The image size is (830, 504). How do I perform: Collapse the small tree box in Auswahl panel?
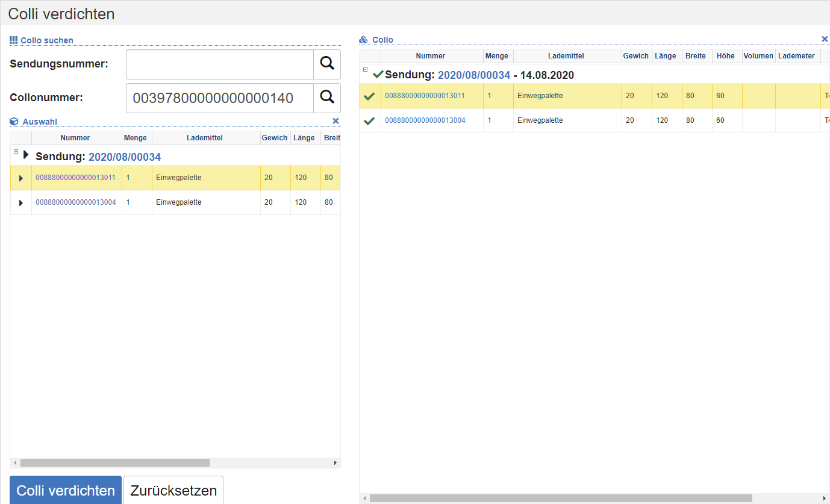[x=16, y=152]
